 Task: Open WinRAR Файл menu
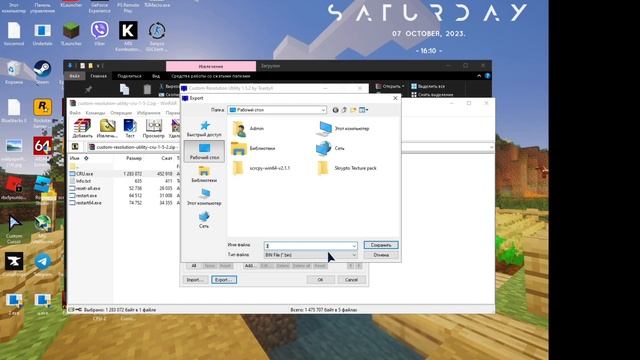75,113
